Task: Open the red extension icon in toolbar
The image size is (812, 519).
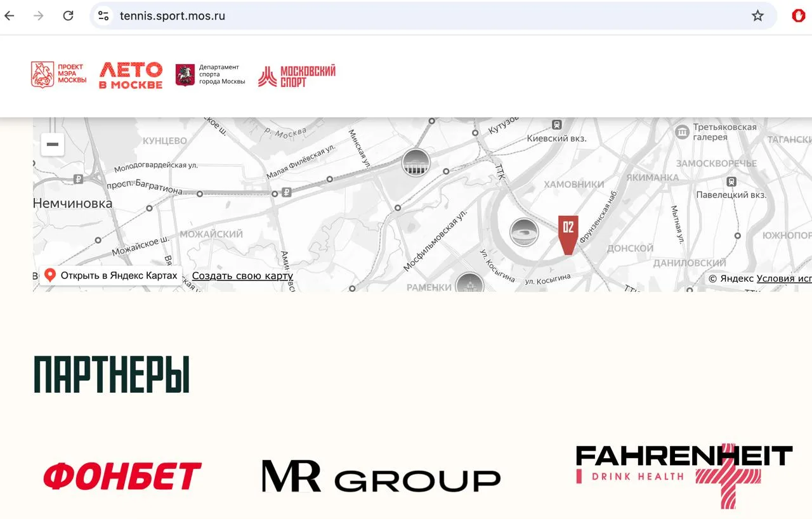Action: [799, 16]
